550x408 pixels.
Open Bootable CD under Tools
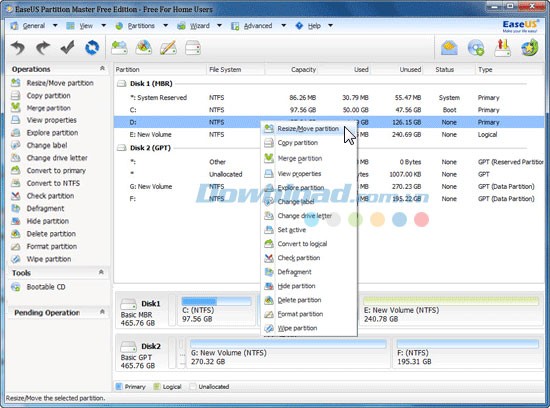pos(46,287)
